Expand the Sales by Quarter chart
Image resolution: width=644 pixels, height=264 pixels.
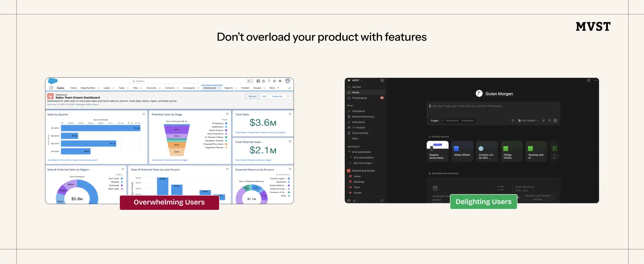144,114
